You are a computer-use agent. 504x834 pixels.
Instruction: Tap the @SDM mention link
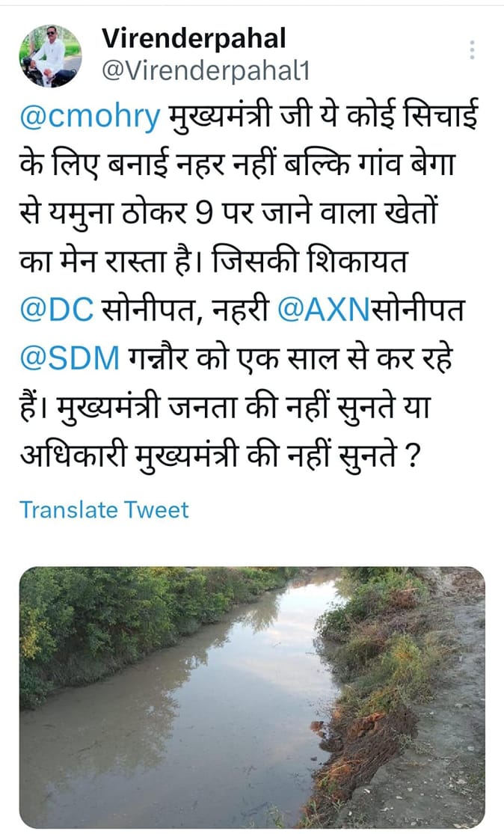tap(70, 359)
